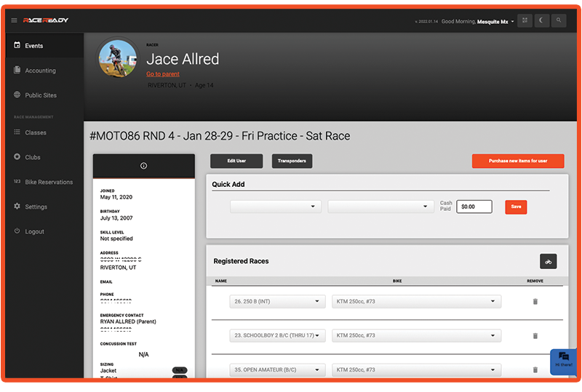Click the fullscreen icon in top bar

(525, 21)
